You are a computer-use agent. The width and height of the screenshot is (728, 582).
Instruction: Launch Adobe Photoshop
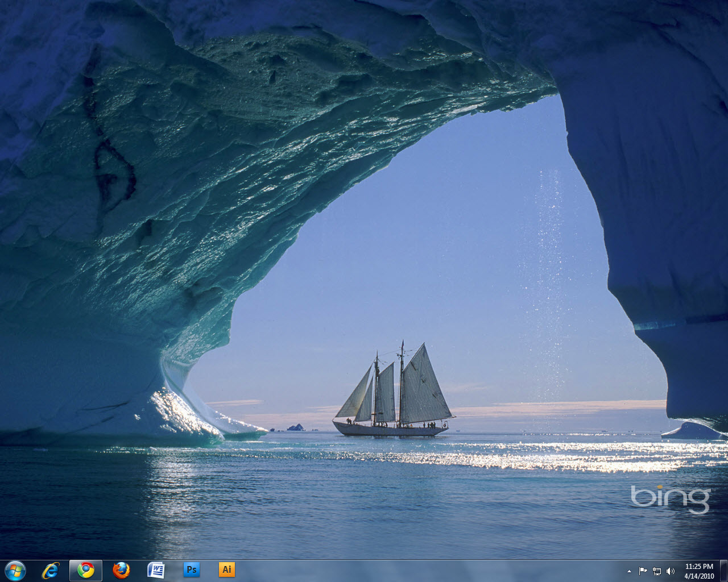192,570
